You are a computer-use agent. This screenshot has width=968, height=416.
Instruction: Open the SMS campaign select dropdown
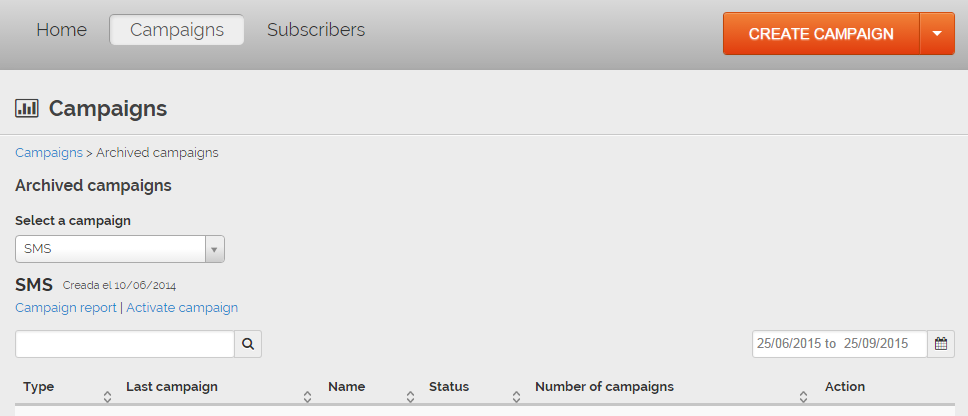[x=120, y=249]
